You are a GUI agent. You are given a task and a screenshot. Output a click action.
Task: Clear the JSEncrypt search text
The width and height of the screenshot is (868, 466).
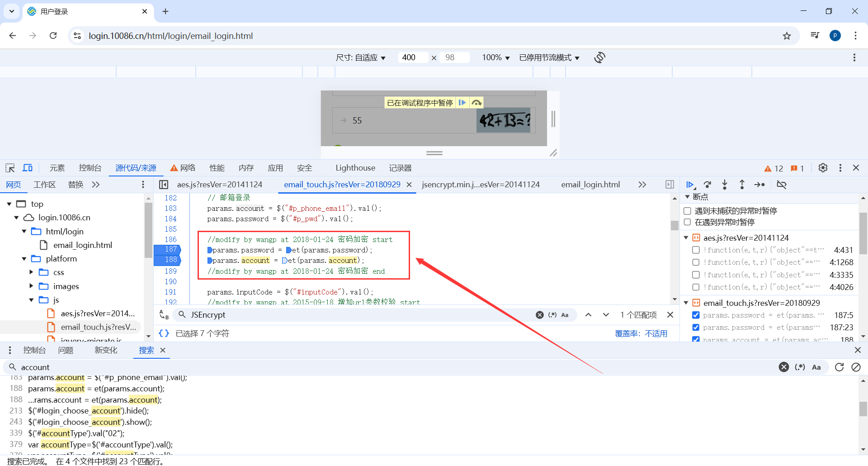click(540, 315)
